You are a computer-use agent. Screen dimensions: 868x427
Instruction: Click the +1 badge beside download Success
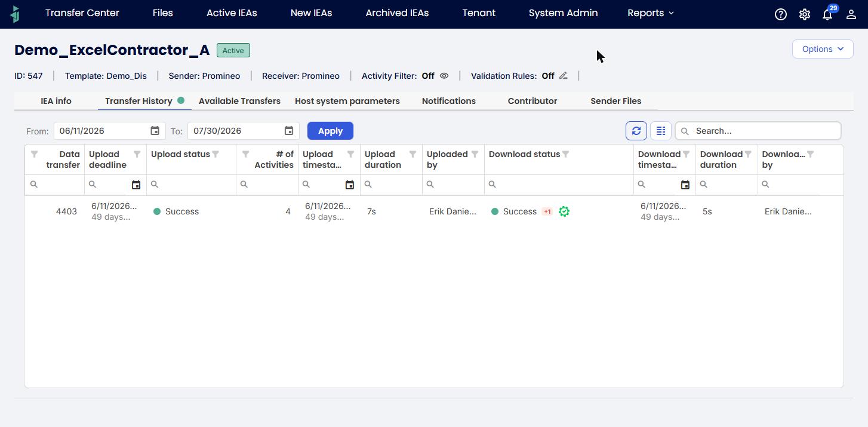point(547,211)
